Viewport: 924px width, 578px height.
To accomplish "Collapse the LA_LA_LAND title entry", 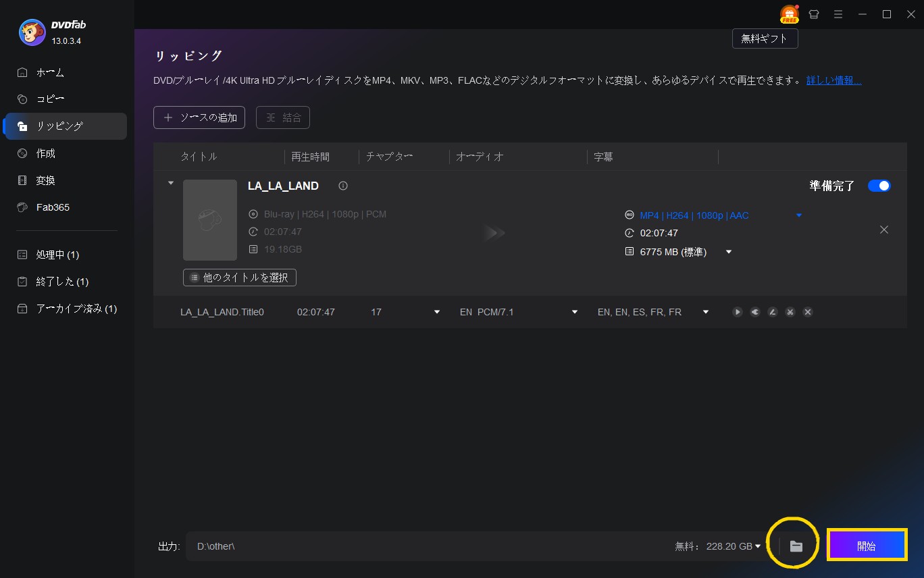I will [171, 183].
